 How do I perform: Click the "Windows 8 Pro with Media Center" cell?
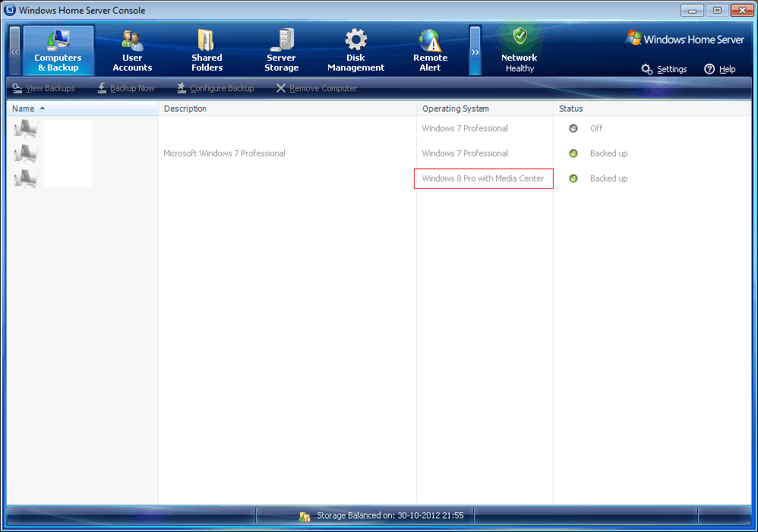(483, 179)
